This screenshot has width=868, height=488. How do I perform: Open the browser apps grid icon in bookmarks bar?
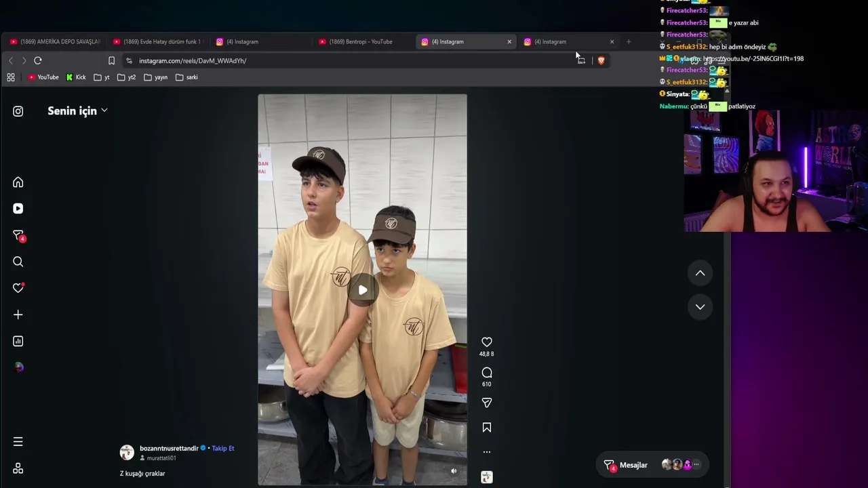11,77
